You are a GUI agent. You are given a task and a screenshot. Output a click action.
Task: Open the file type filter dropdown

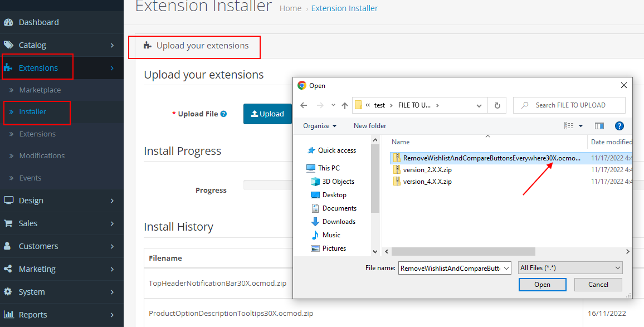(x=570, y=268)
